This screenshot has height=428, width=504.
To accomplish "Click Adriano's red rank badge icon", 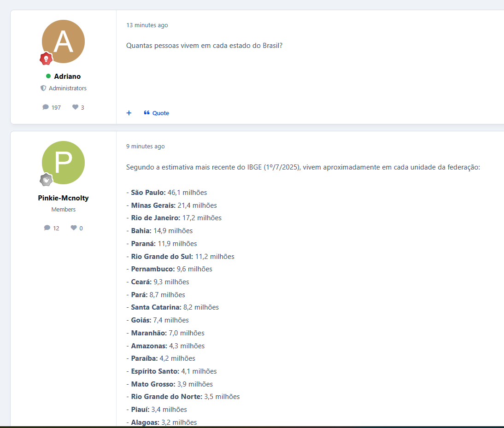I will pos(46,59).
